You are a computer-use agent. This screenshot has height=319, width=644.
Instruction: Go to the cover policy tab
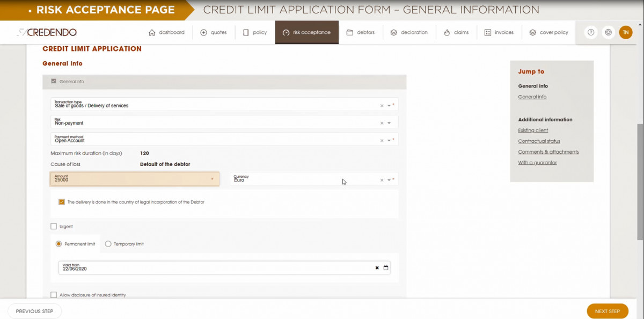(548, 32)
